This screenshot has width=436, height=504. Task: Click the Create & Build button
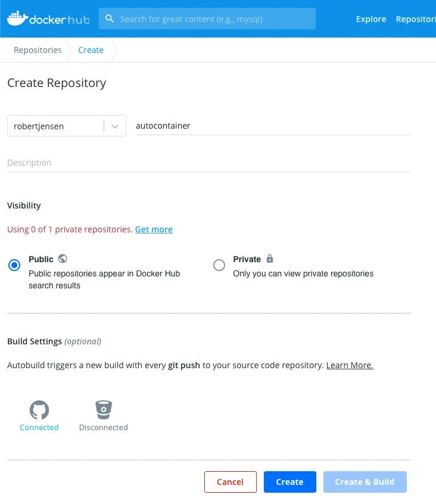(365, 482)
